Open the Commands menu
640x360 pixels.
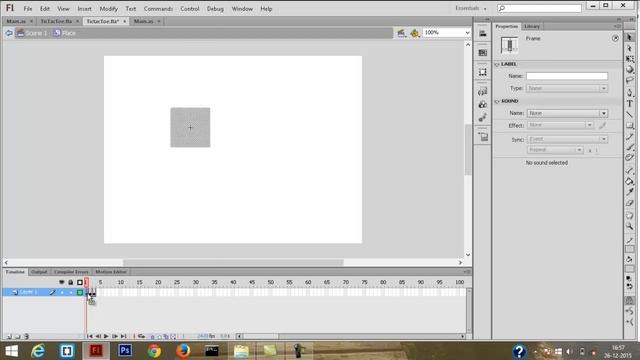pyautogui.click(x=158, y=9)
